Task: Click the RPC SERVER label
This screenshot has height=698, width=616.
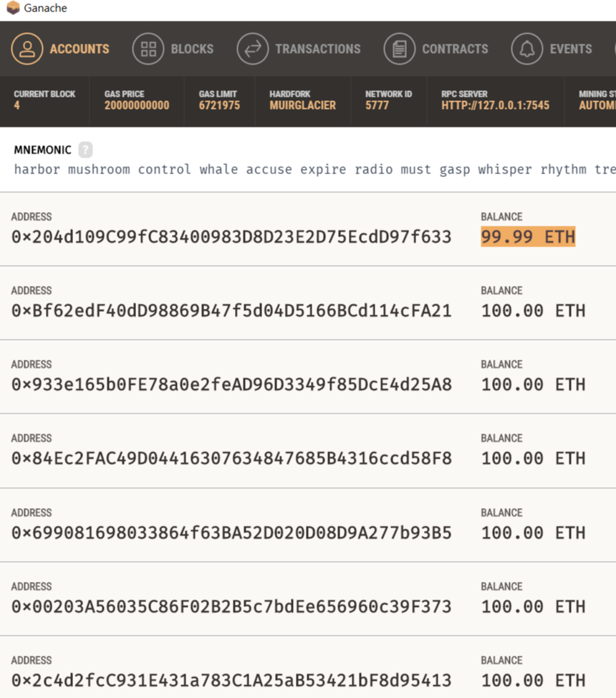Action: (x=464, y=94)
